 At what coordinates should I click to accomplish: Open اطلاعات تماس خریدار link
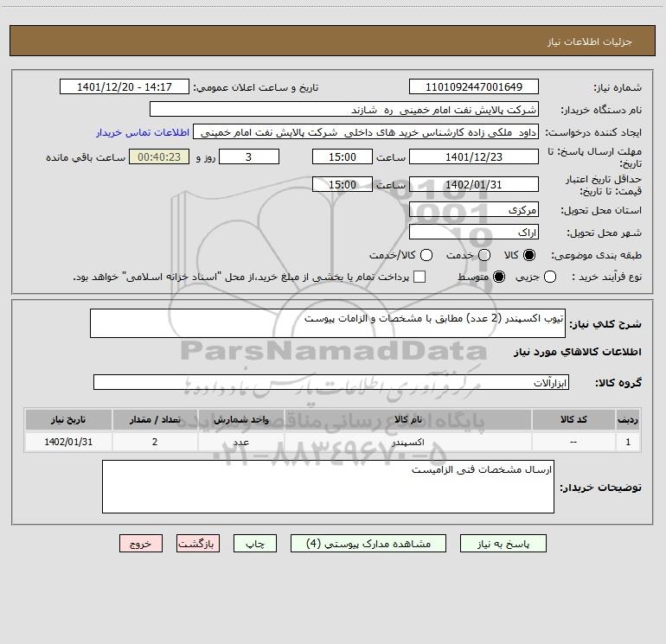point(143,132)
